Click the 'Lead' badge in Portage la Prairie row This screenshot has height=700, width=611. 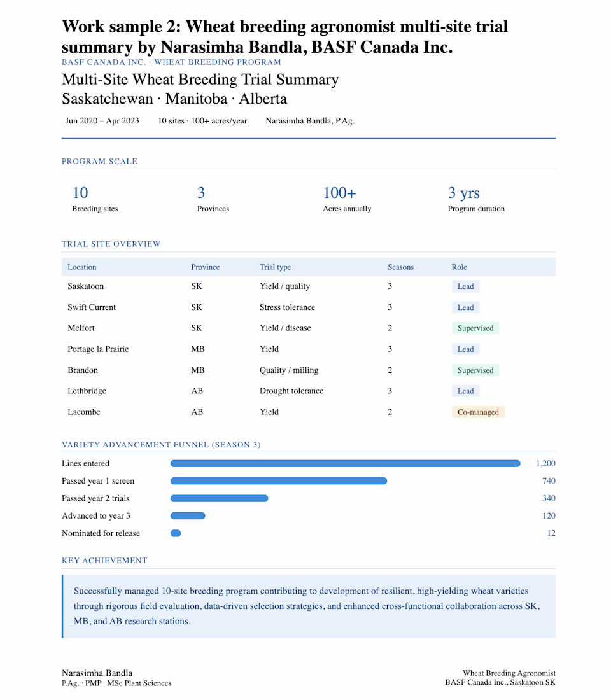(465, 349)
